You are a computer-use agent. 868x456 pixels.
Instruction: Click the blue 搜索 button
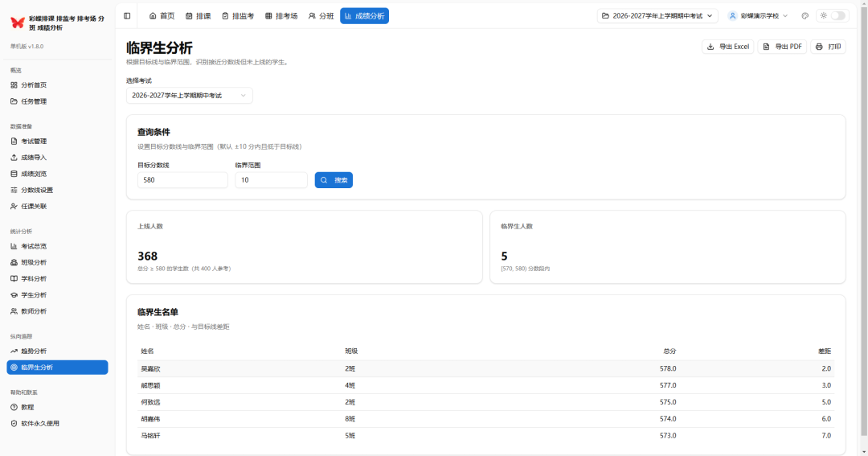(334, 180)
